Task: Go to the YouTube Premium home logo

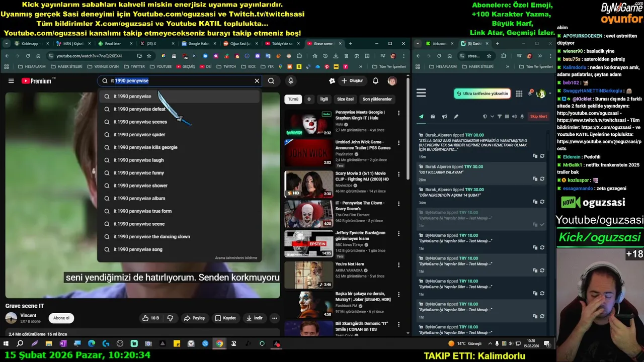Action: [x=37, y=81]
